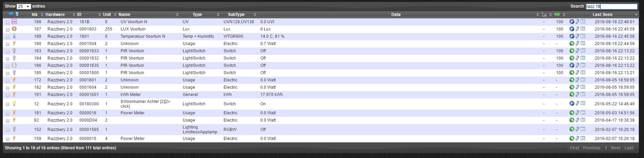Tick the checkbox for device 183

tap(8, 51)
